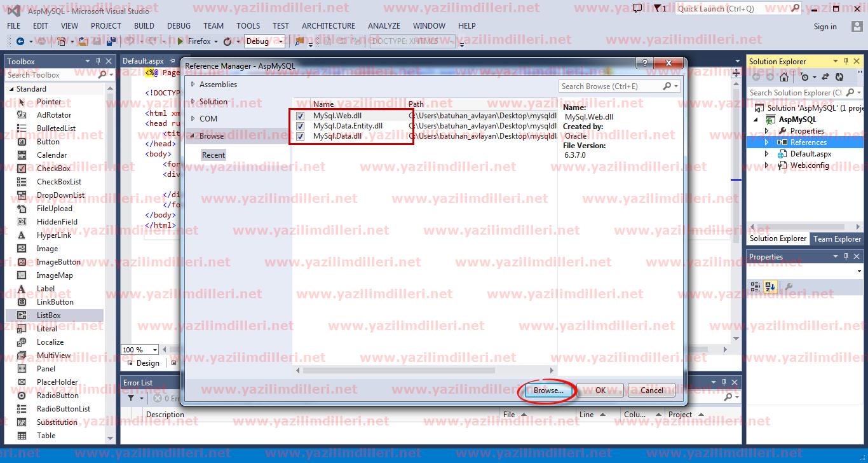Select the MultiView control
This screenshot has width=868, height=463.
point(54,356)
